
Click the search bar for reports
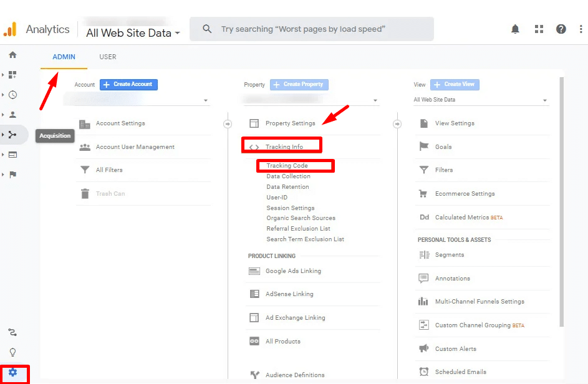click(x=312, y=29)
